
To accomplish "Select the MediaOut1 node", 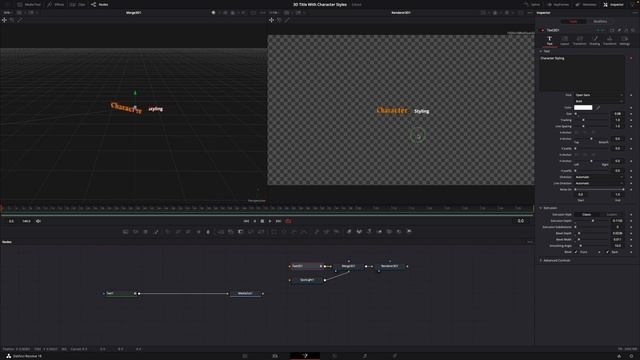I will (x=245, y=293).
